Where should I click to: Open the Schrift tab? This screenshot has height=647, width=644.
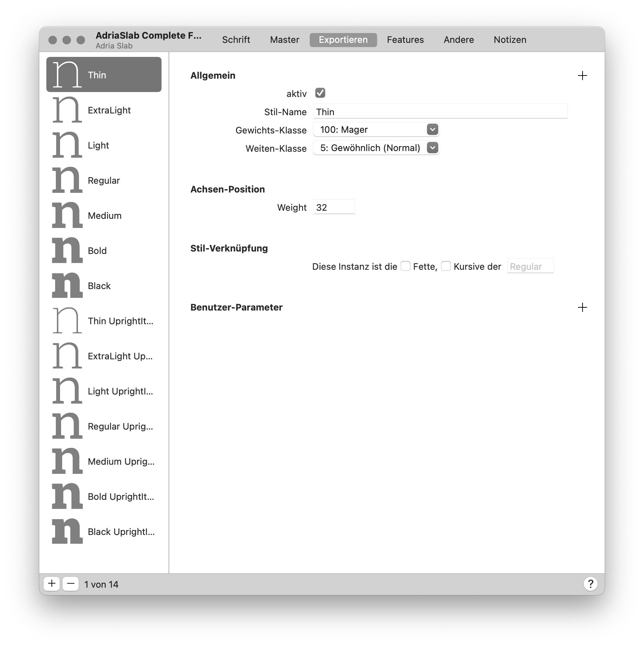pyautogui.click(x=236, y=40)
